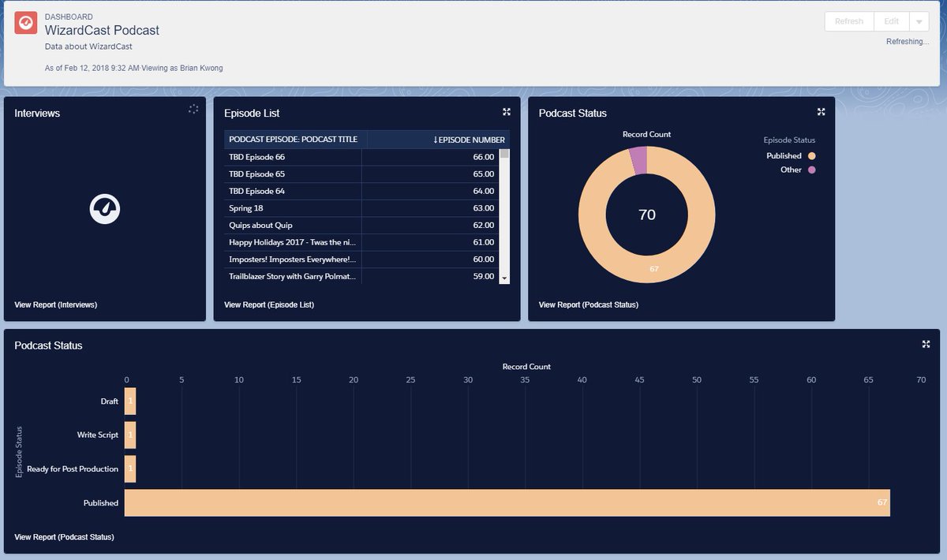Click the Interviews loading spinner icon
Image resolution: width=947 pixels, height=560 pixels.
click(193, 109)
